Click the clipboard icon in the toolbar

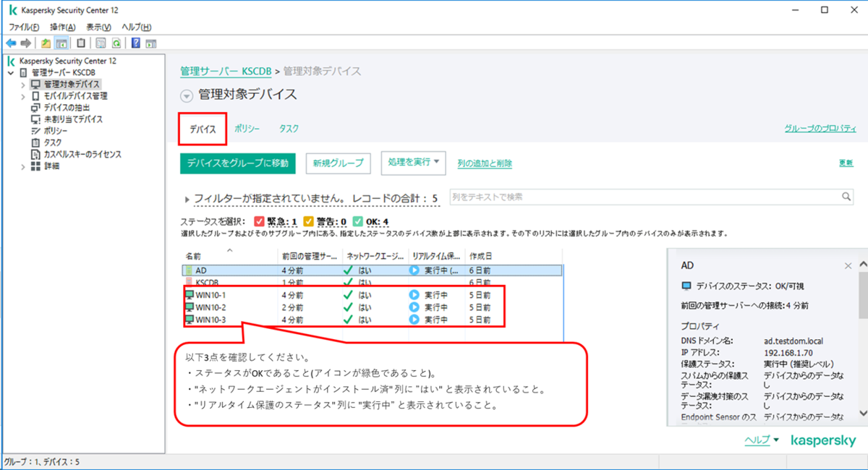(80, 43)
